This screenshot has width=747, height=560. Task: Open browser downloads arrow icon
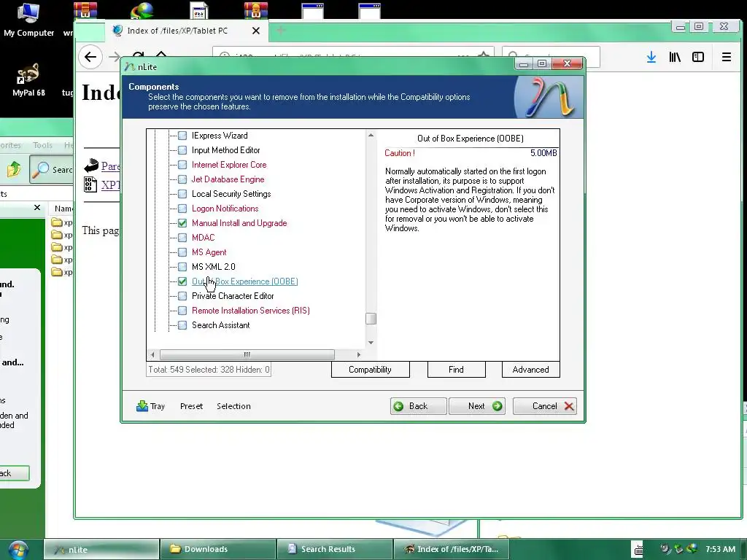pos(651,57)
